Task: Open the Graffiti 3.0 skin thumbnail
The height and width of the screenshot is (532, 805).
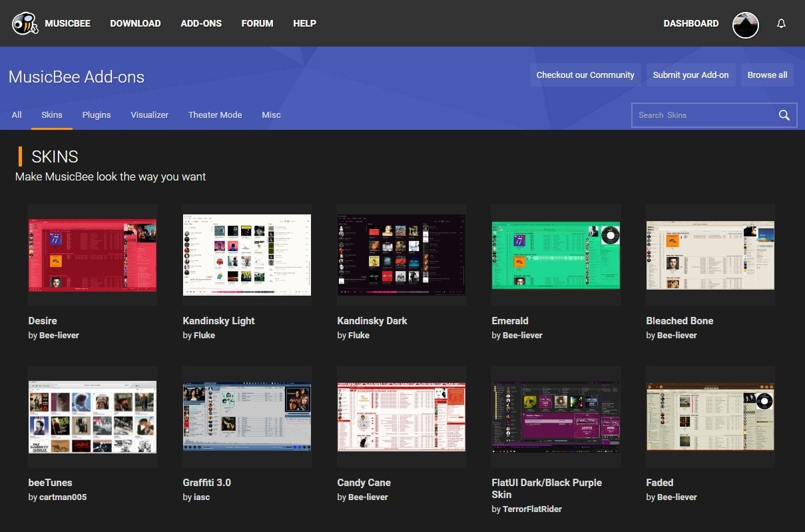Action: click(247, 417)
